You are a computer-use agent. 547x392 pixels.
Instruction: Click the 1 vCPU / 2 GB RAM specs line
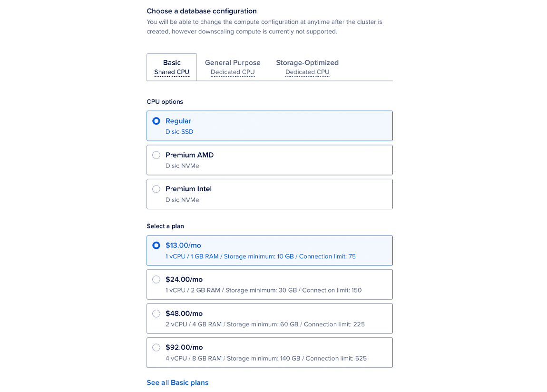pyautogui.click(x=264, y=290)
